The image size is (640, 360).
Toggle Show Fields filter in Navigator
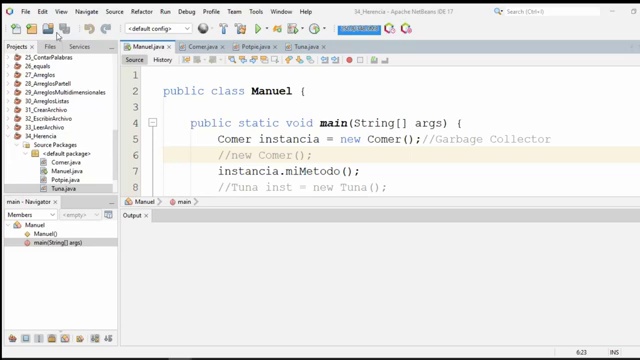point(26,338)
